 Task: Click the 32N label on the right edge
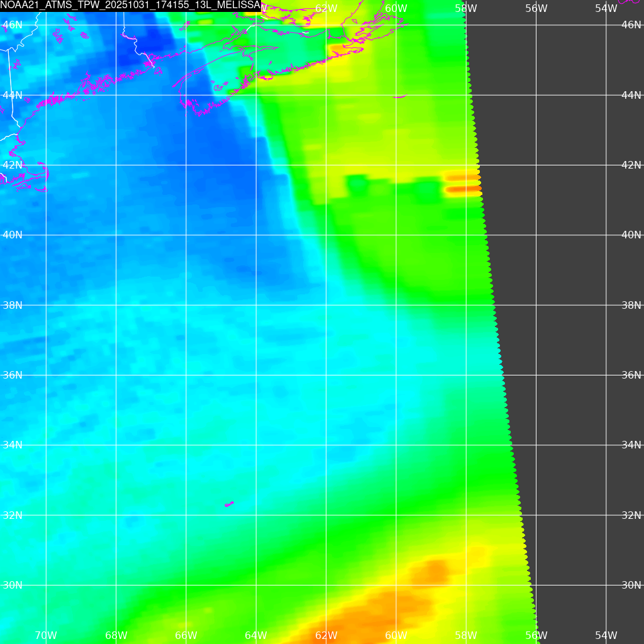click(631, 515)
